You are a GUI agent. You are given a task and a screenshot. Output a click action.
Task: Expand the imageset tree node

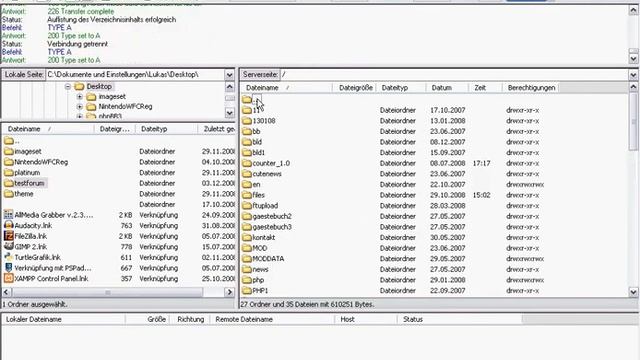tap(80, 97)
